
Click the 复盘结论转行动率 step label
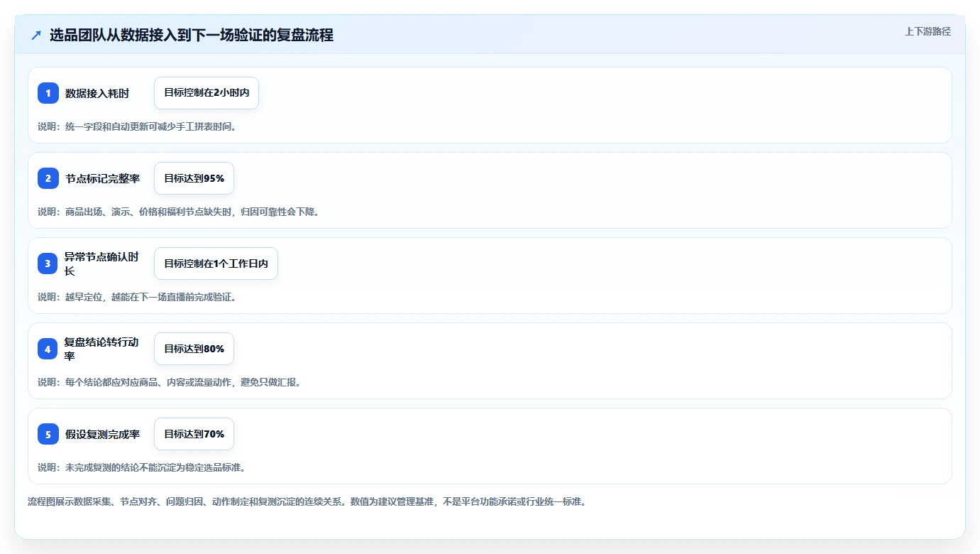pos(101,349)
